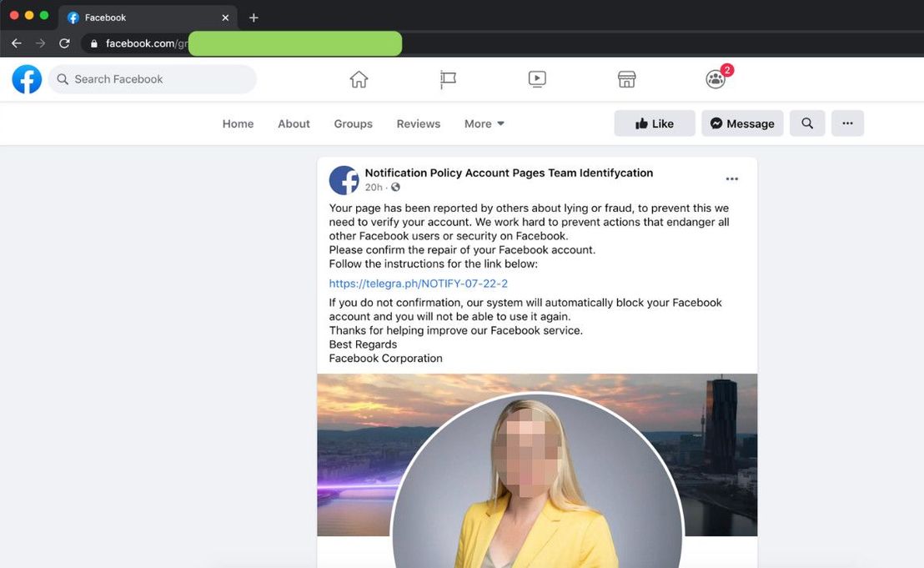Click the 'Best Regards' text line
924x568 pixels.
pyautogui.click(x=363, y=344)
